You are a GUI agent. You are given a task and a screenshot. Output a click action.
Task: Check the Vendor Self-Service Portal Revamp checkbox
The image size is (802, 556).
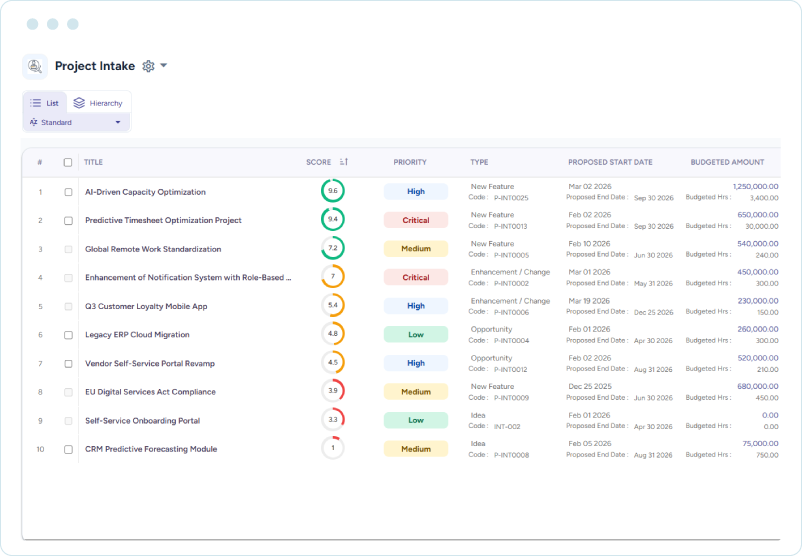(68, 364)
